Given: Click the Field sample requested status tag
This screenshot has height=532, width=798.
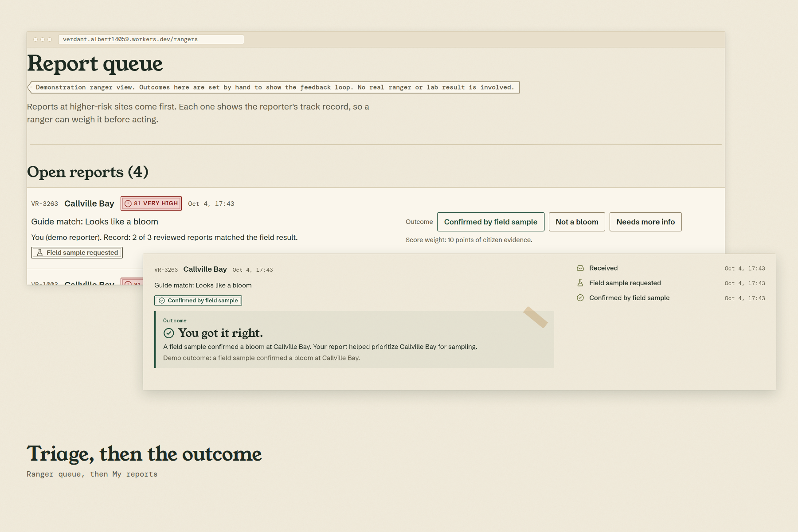Looking at the screenshot, I should [77, 253].
